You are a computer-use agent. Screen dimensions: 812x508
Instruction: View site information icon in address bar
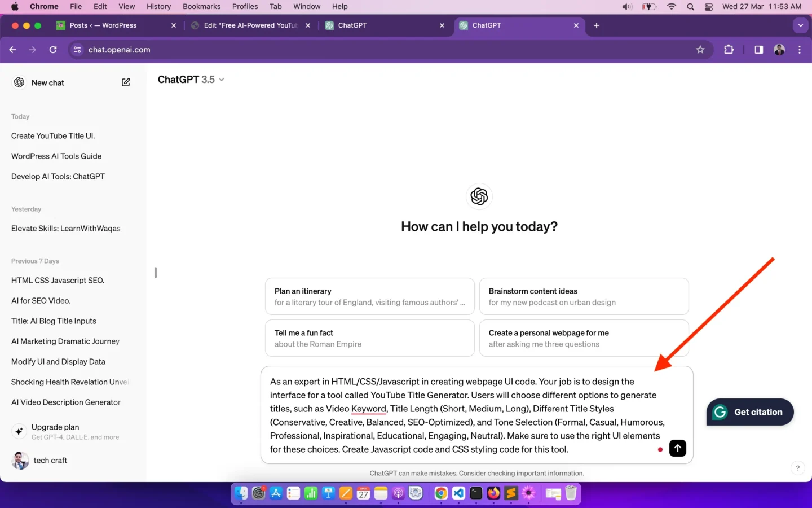[x=77, y=50]
